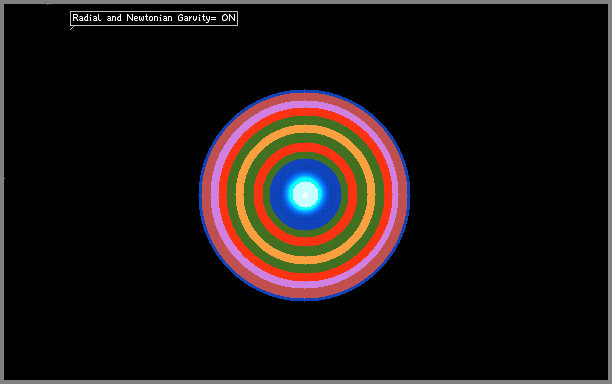This screenshot has height=384, width=612.
Task: Select the innermost green ring
Action: 305,155
